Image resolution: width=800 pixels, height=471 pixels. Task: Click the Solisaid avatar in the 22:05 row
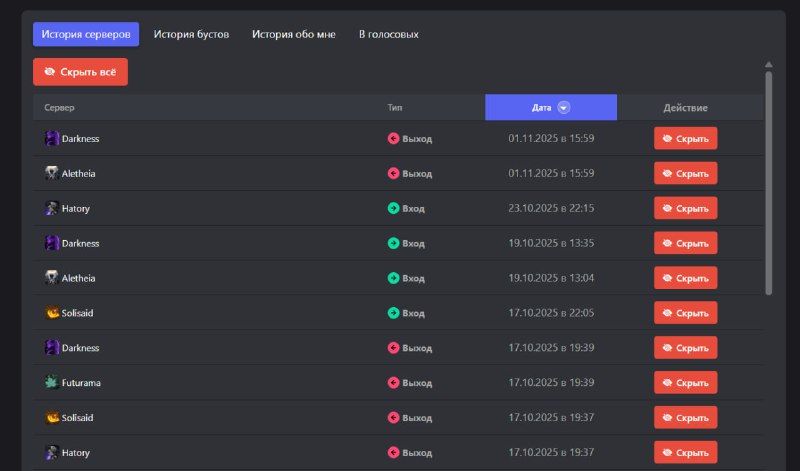52,313
